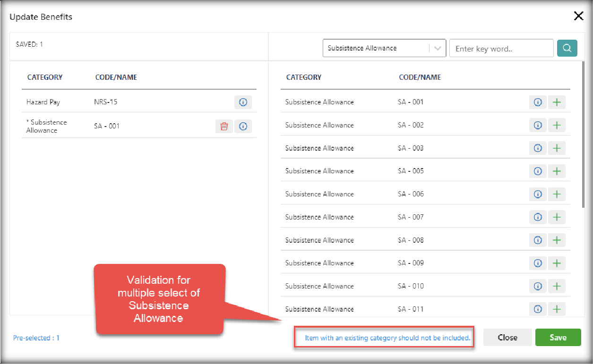Screen dimensions: 593x364
Task: Add SA - 011 with the plus button
Action: tap(557, 309)
